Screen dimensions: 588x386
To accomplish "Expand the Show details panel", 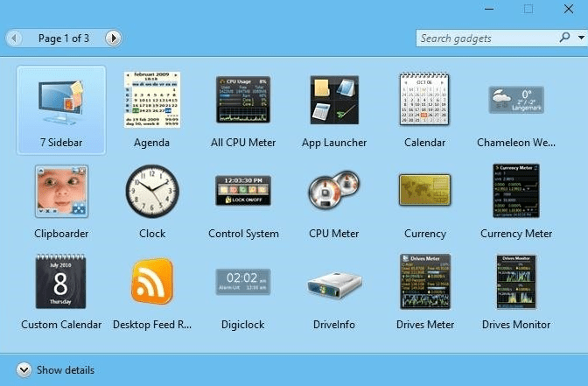I will coord(24,370).
